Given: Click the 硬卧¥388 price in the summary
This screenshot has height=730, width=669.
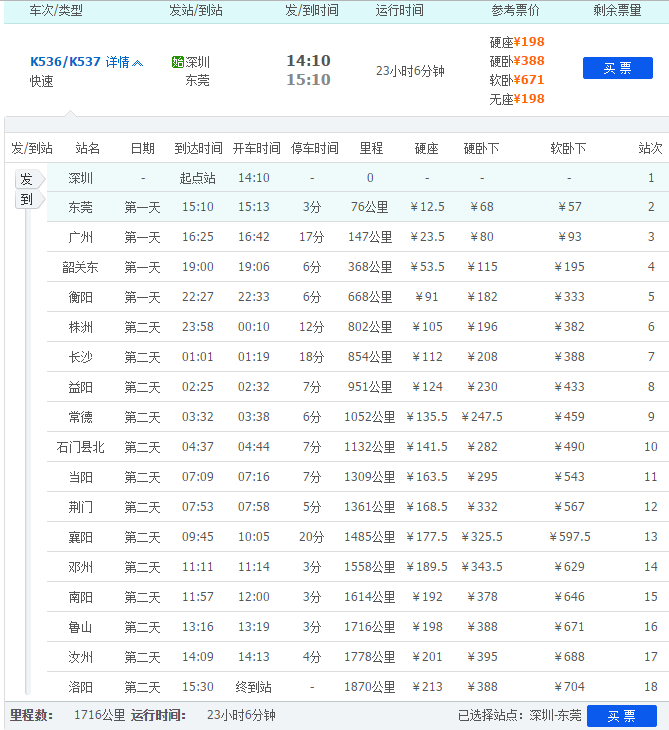Looking at the screenshot, I should (x=517, y=61).
